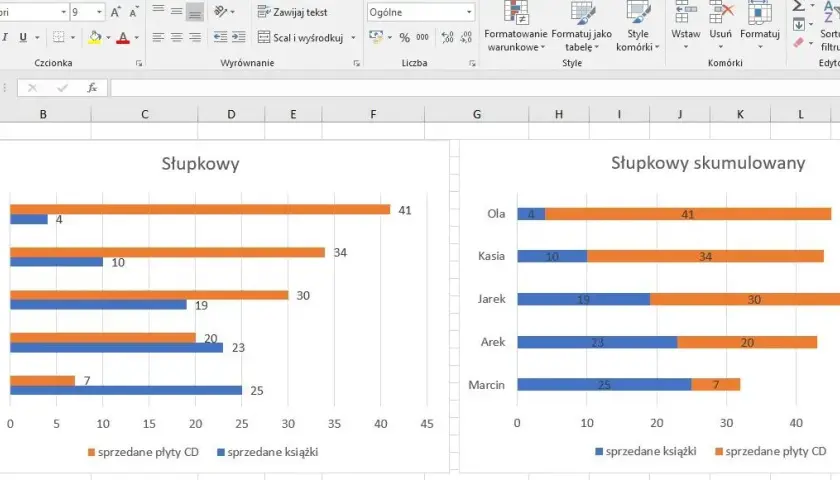840x480 pixels.
Task: Open the font color dropdown arrow
Action: point(137,38)
